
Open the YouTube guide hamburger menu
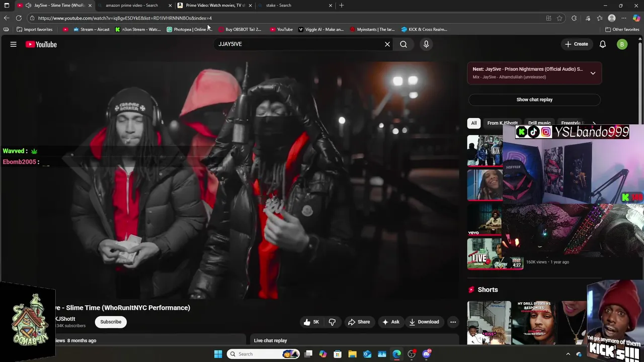14,44
